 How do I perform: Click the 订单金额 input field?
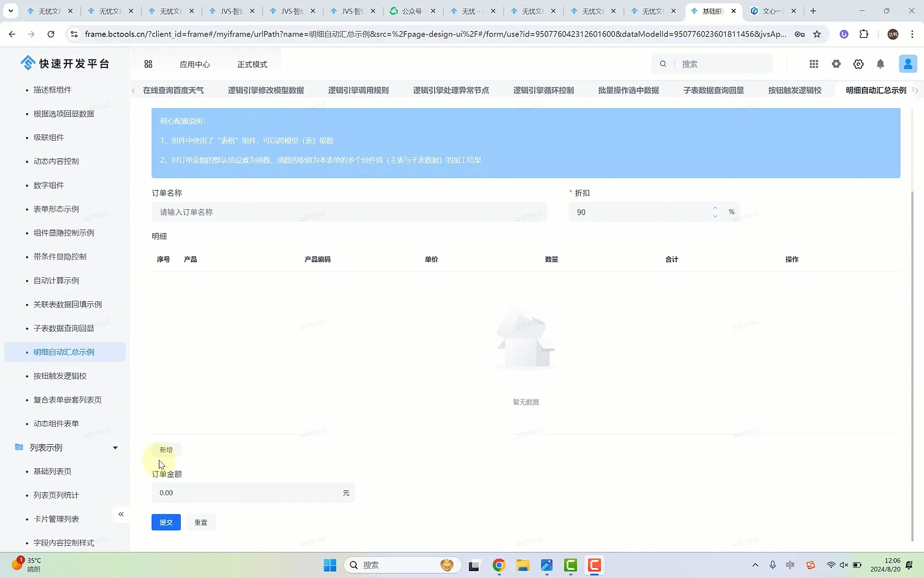tap(253, 493)
